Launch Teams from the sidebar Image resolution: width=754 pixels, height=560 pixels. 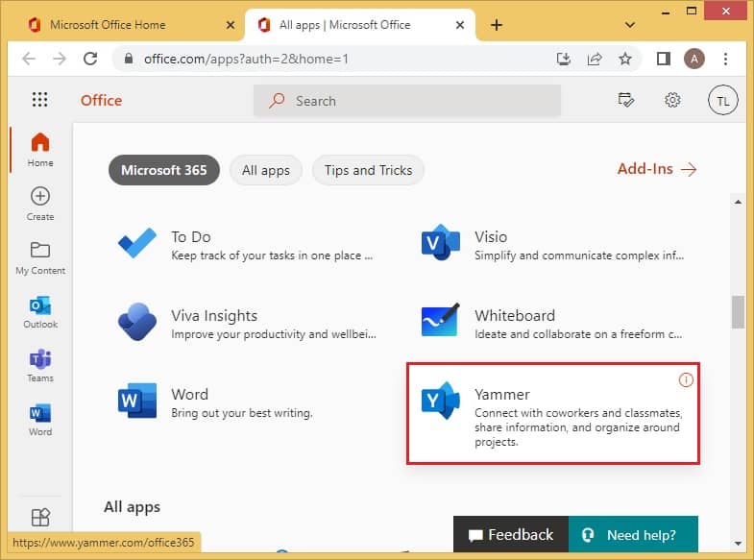point(40,359)
